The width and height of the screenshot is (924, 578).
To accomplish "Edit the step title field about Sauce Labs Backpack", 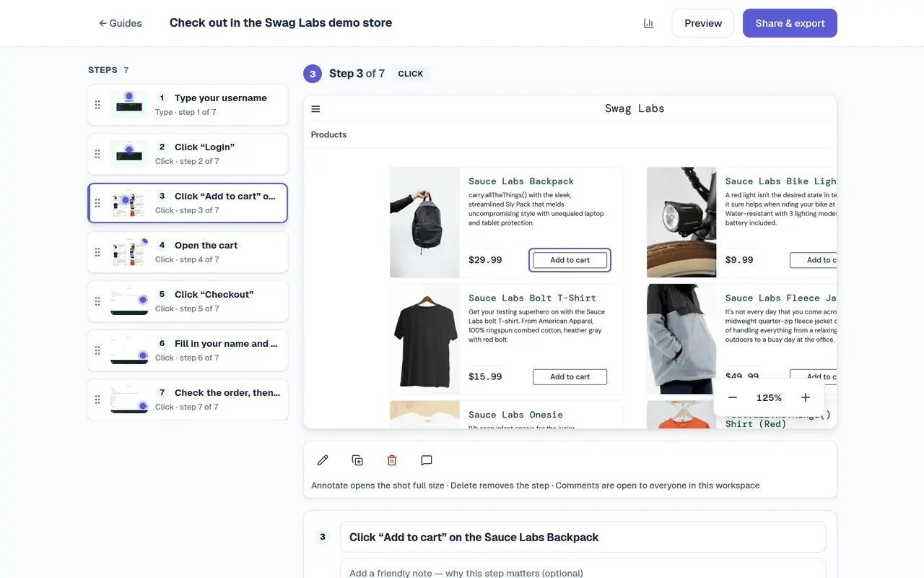I will coord(583,538).
